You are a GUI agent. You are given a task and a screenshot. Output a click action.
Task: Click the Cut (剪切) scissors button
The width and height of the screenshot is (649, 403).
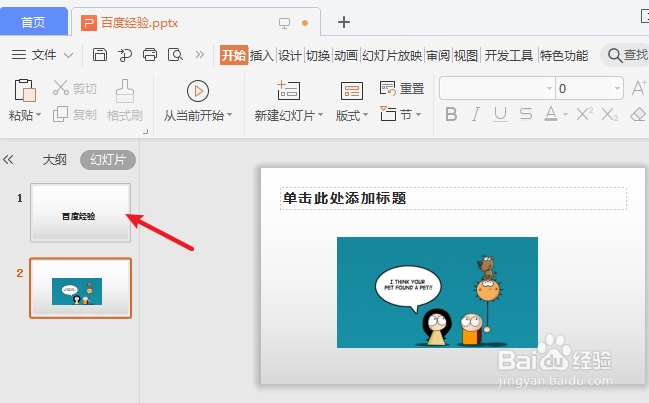click(75, 88)
